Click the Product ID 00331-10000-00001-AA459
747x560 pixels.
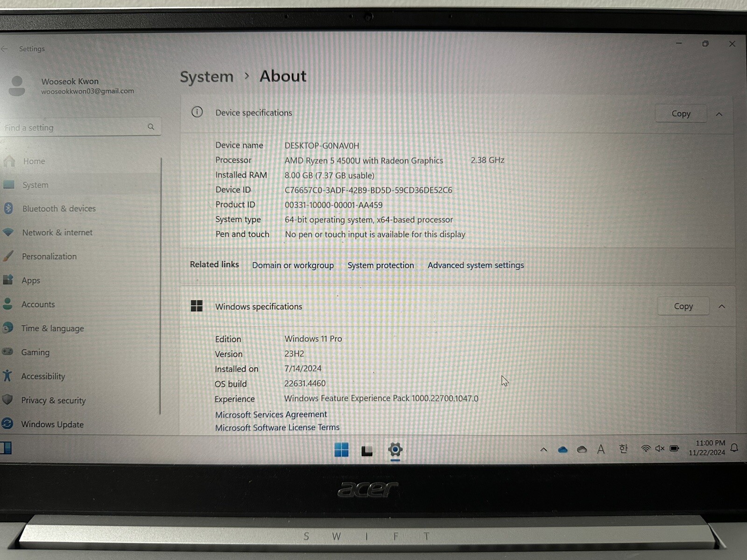(x=333, y=205)
